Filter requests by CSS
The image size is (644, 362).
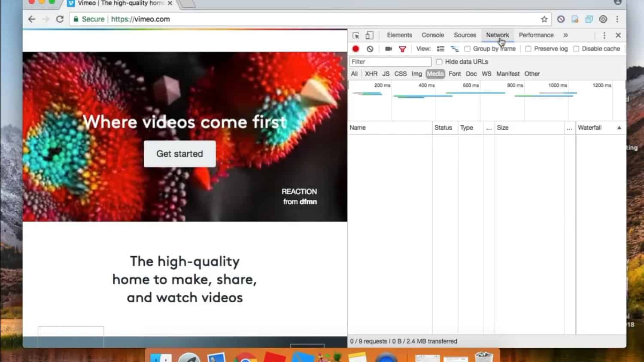point(401,74)
